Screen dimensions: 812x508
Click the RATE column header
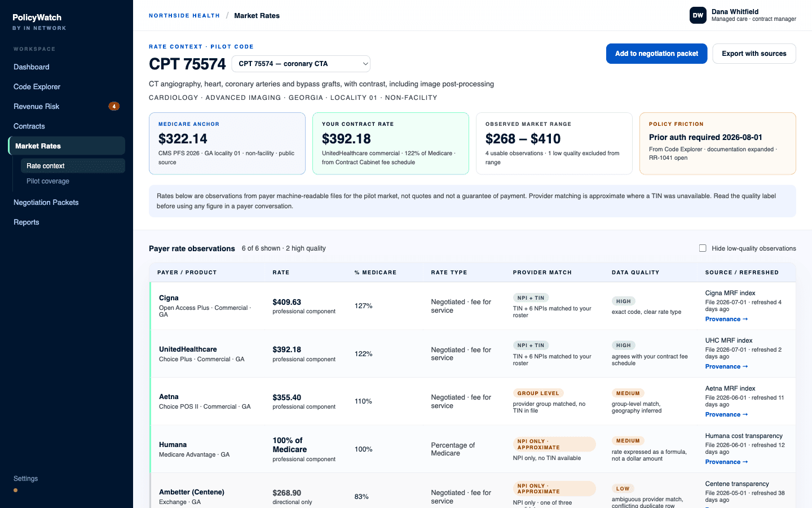pos(281,272)
